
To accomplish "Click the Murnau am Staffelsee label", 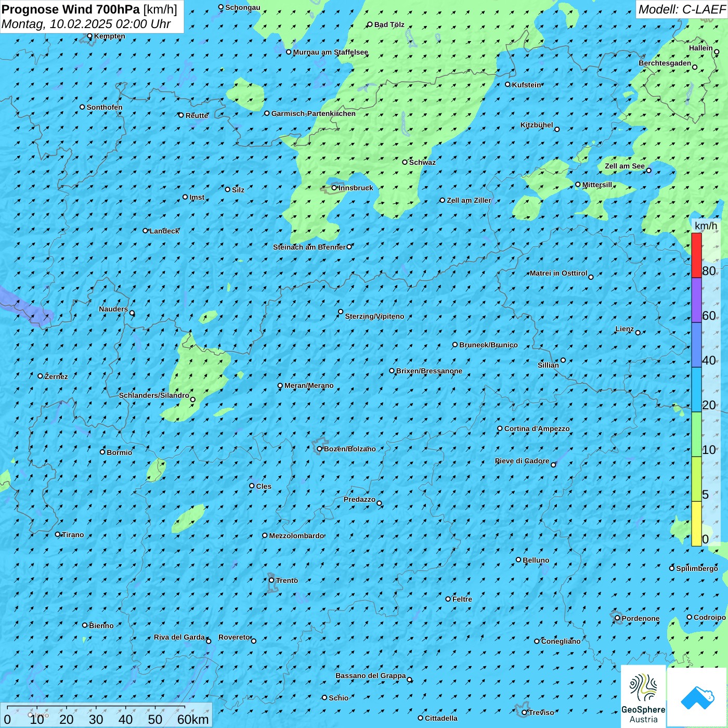I will [x=330, y=52].
